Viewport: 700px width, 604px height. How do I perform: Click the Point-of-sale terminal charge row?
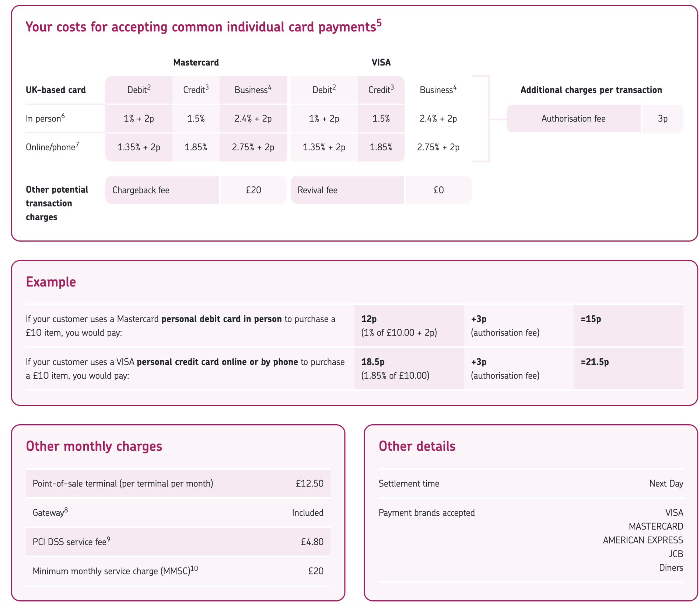178,484
